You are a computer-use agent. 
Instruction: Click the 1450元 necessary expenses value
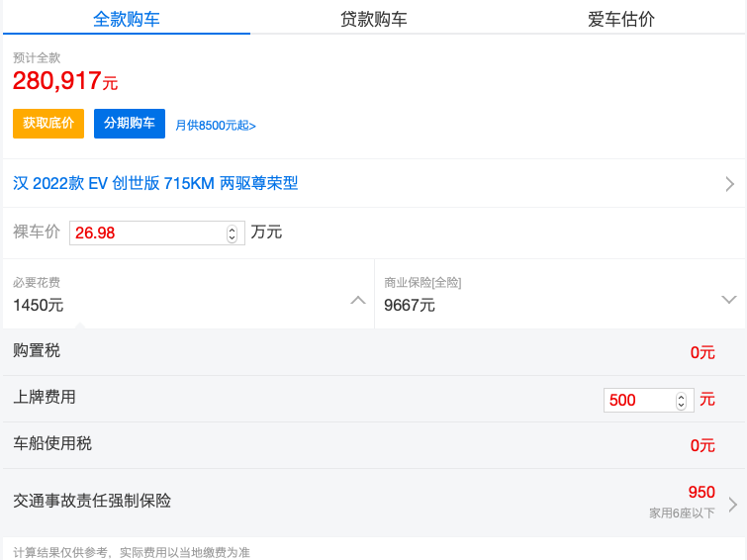pyautogui.click(x=39, y=305)
